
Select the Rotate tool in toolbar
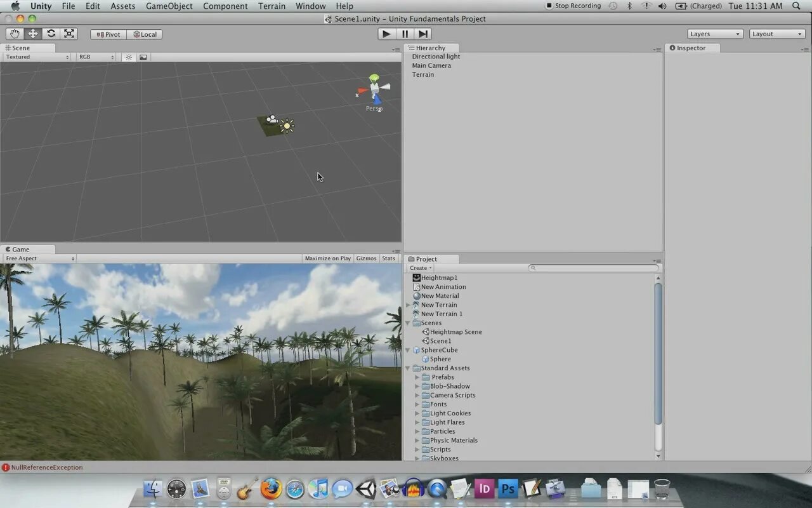point(51,34)
